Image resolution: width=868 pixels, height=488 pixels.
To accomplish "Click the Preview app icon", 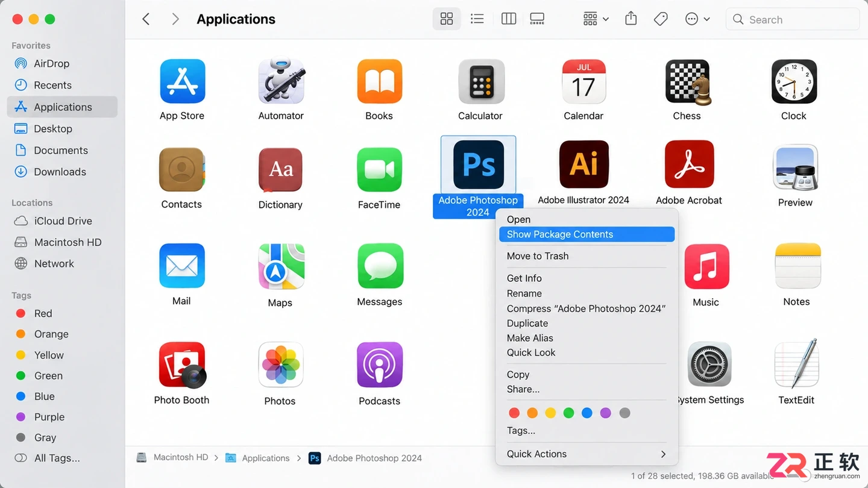I will pyautogui.click(x=796, y=167).
